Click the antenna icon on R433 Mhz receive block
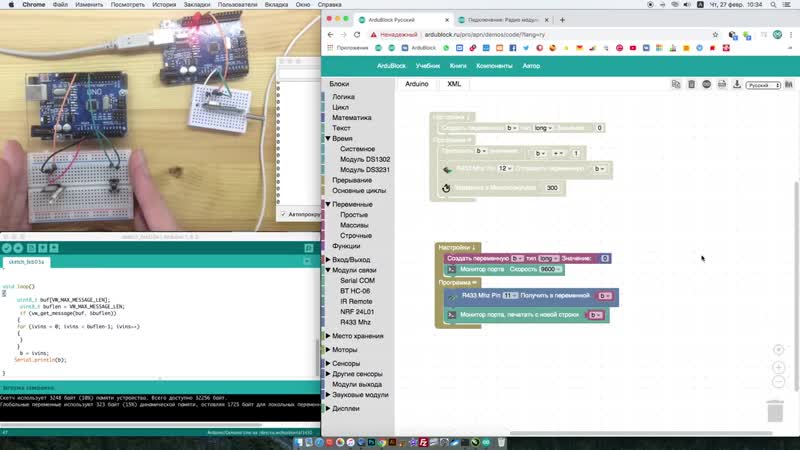 coord(453,296)
